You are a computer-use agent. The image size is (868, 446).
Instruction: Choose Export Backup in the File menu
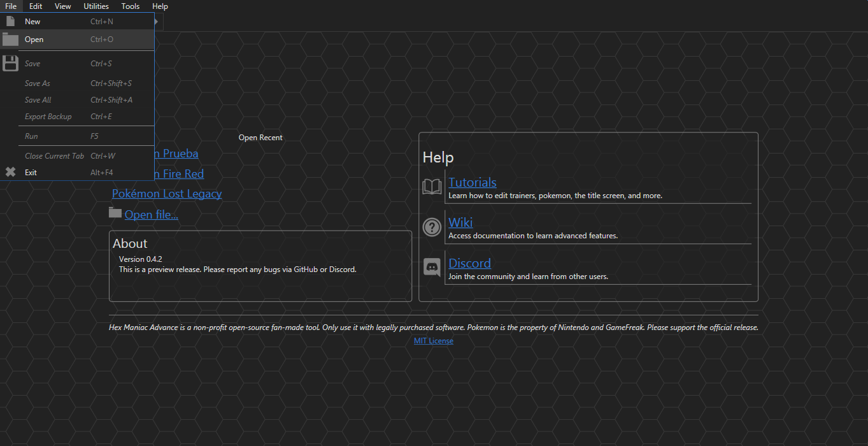[x=48, y=116]
